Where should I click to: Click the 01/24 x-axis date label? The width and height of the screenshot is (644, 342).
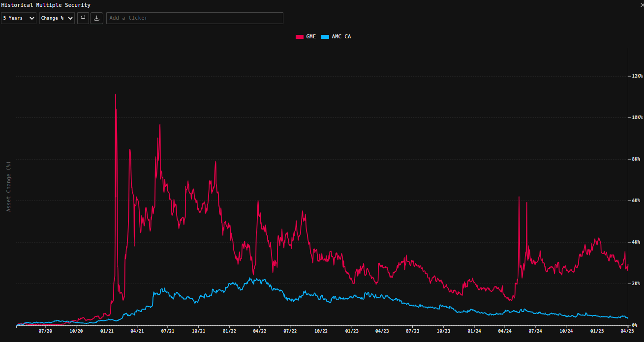point(474,332)
